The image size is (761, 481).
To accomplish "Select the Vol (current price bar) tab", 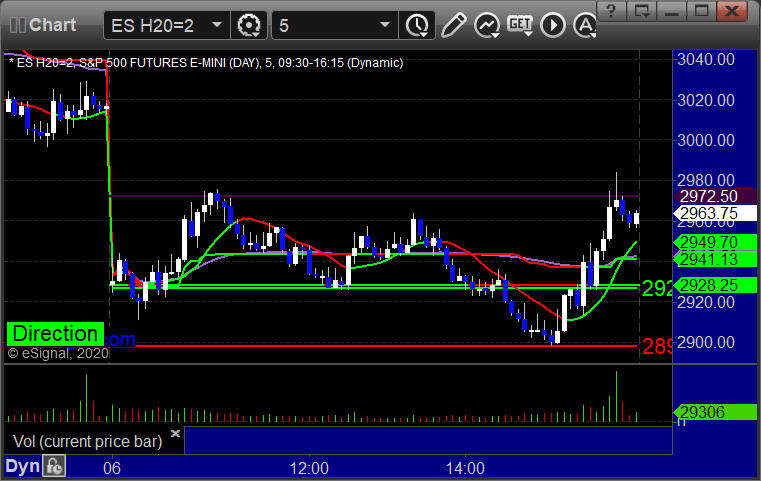I will pyautogui.click(x=88, y=441).
